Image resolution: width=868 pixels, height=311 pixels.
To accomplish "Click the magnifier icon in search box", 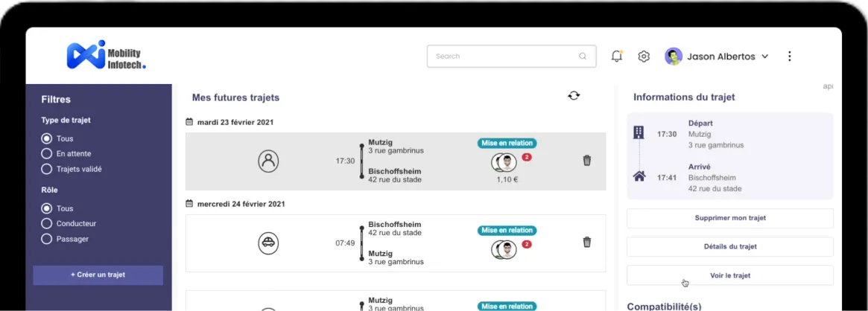I will 583,57.
